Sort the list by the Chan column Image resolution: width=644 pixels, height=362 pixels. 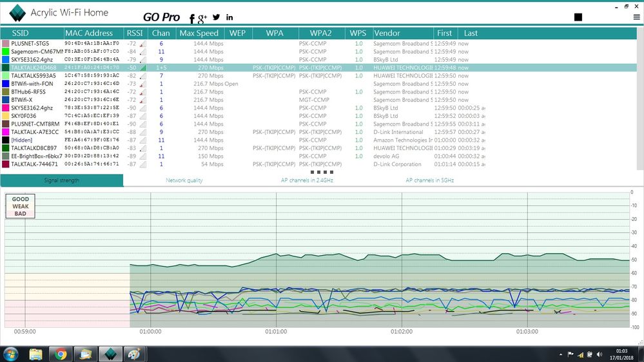tap(161, 33)
